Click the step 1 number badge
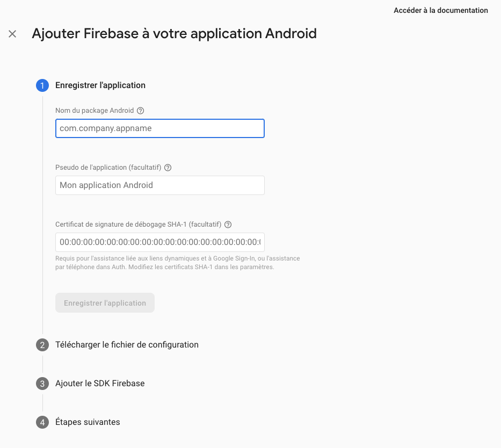 [42, 85]
